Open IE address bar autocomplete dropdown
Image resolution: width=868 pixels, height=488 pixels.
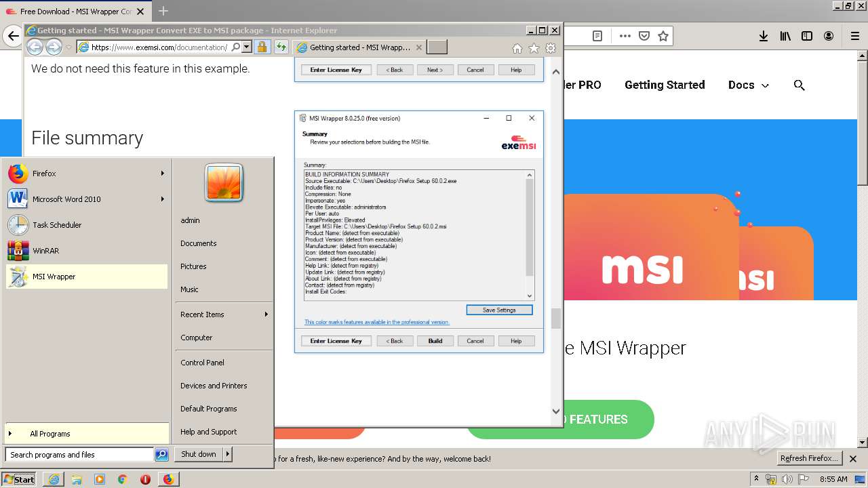tap(247, 47)
